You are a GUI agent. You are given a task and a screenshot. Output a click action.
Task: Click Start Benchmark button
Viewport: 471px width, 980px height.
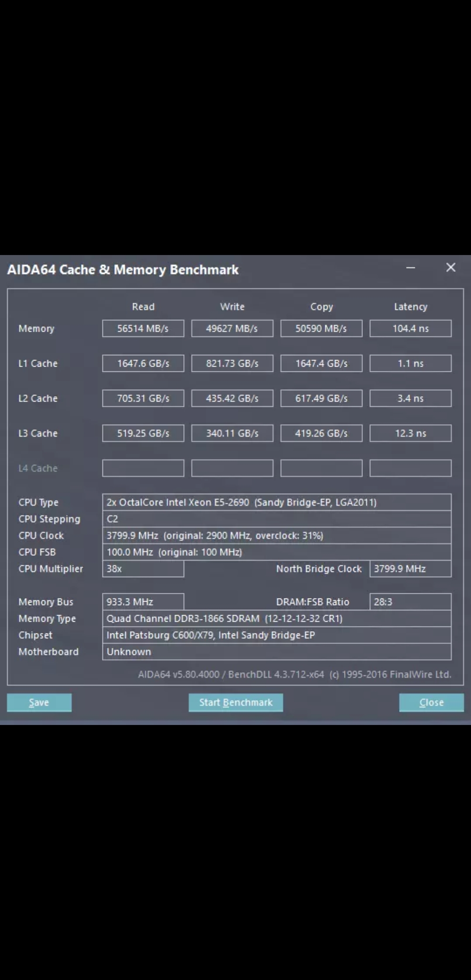tap(235, 702)
